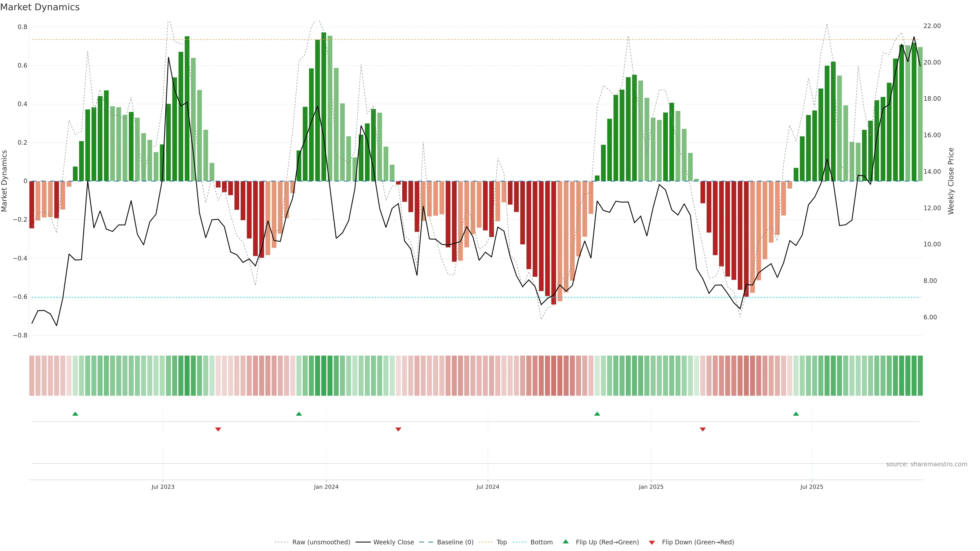The height and width of the screenshot is (551, 980).
Task: Click the Jan 2024 x-axis label
Action: 326,487
